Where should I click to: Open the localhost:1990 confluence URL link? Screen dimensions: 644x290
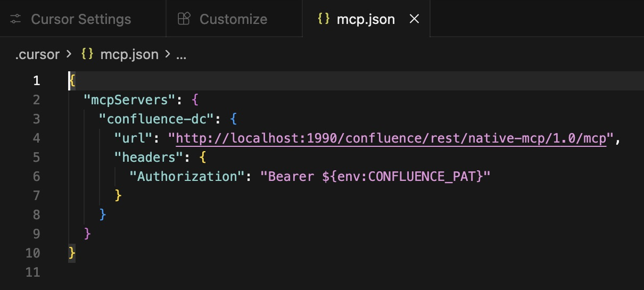point(391,138)
